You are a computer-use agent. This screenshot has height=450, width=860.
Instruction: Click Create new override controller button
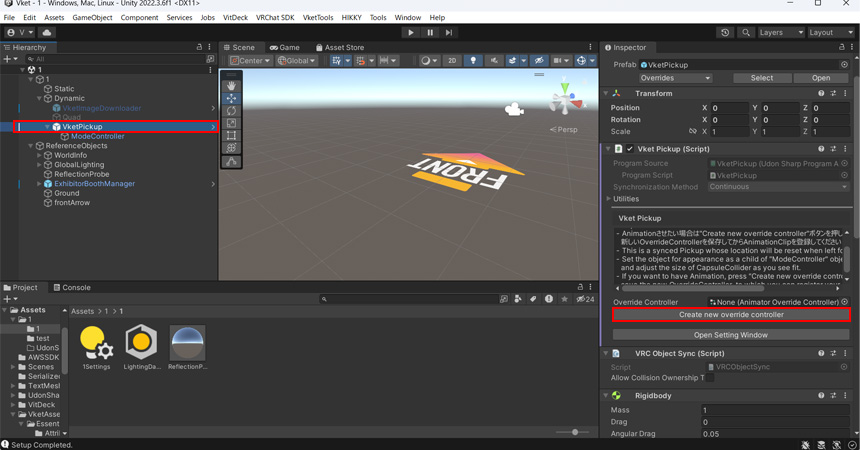[731, 315]
